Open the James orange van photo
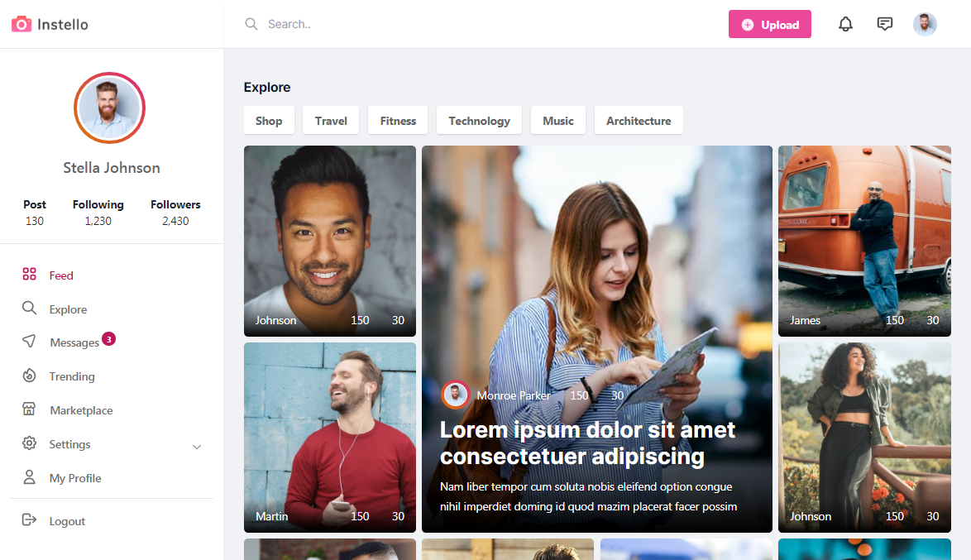 tap(864, 241)
